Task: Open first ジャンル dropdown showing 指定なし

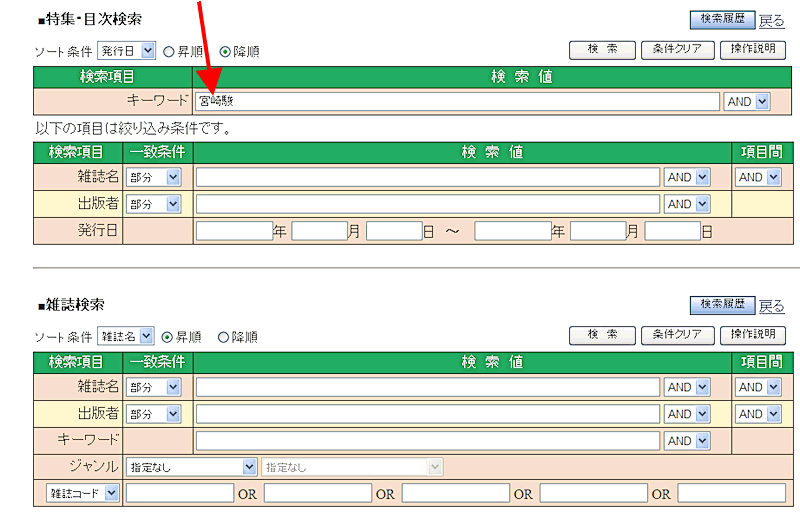Action: (x=191, y=467)
